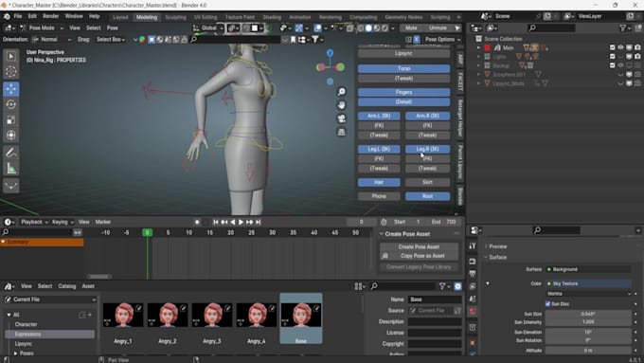Toggle the Hair rig layer button

[x=379, y=182]
